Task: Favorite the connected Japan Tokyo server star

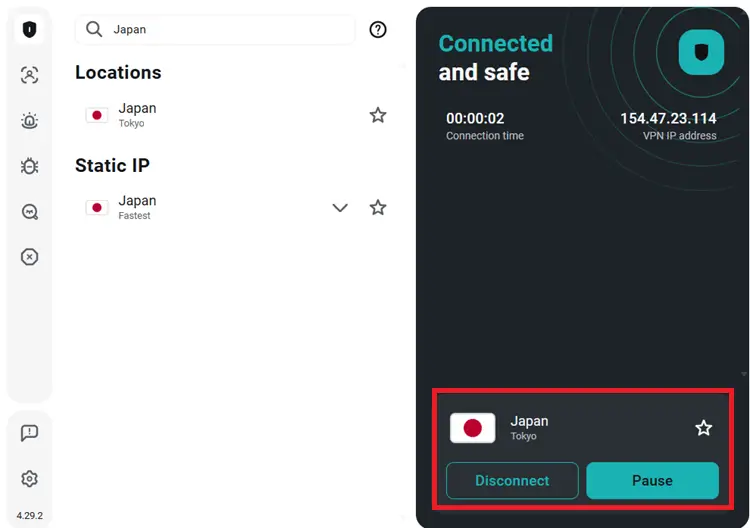Action: point(704,428)
